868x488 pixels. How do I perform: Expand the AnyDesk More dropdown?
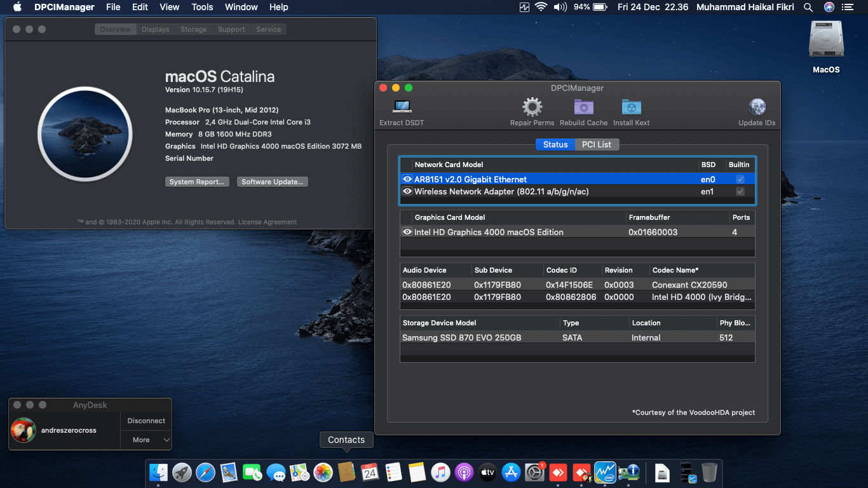coord(147,440)
